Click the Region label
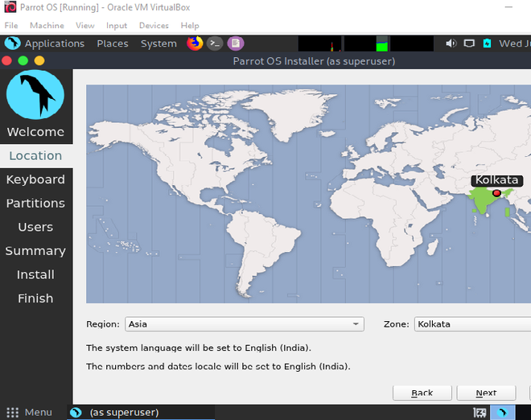This screenshot has height=420, width=531. [103, 324]
